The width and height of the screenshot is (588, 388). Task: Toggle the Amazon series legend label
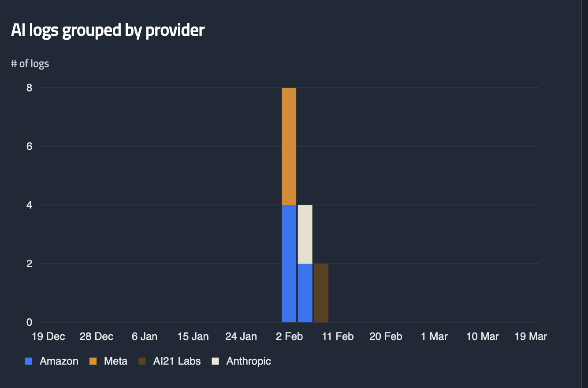59,361
